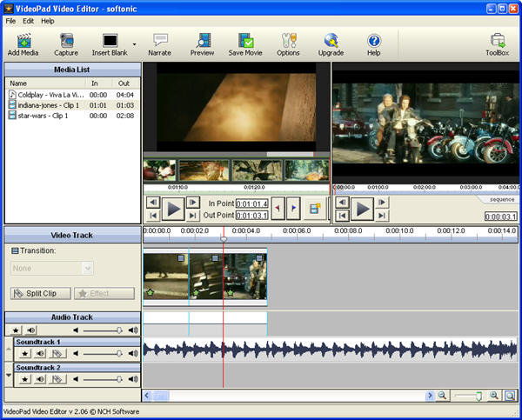Click the Upgrade globe icon

(331, 41)
